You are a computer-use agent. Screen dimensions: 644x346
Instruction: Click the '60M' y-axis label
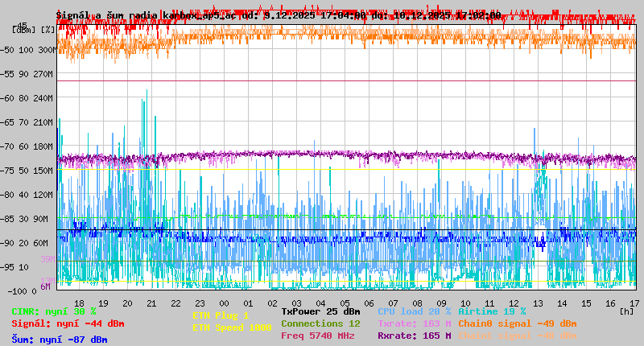(41, 243)
